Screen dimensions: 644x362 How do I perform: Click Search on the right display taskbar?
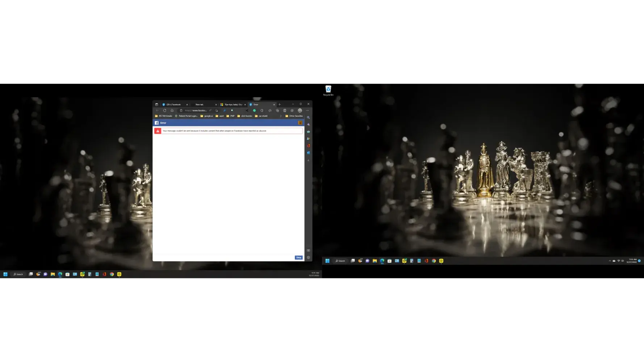tap(340, 261)
